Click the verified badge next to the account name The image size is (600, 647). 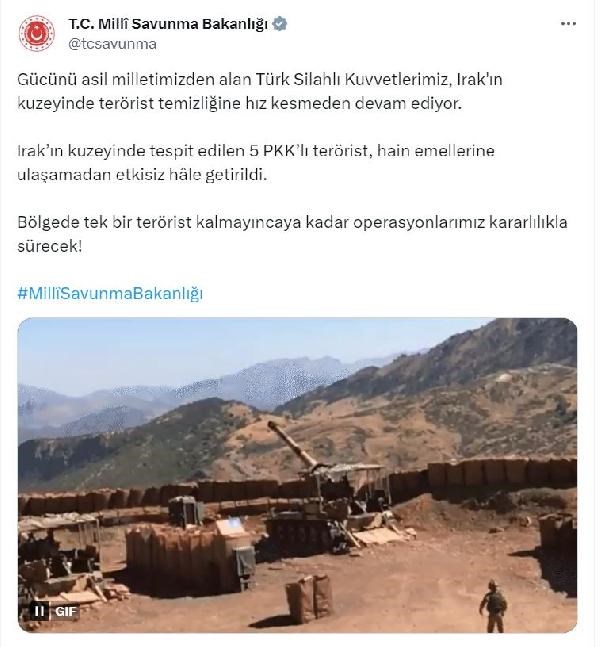[x=280, y=24]
